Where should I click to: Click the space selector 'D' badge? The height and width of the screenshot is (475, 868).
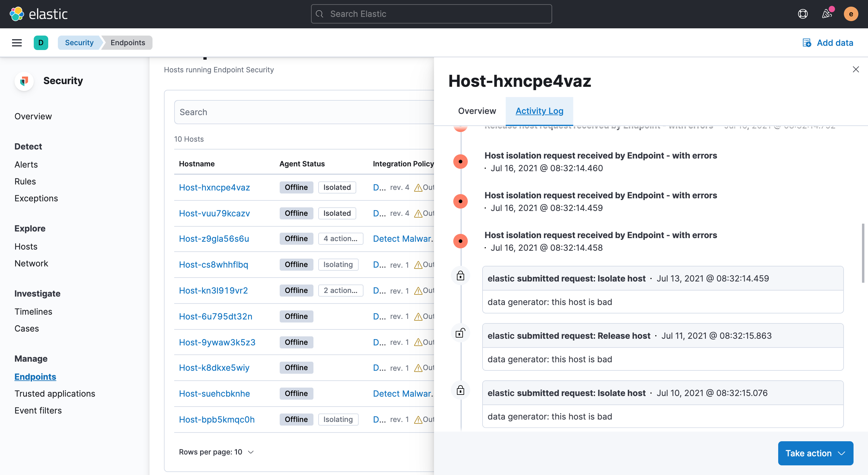[41, 43]
